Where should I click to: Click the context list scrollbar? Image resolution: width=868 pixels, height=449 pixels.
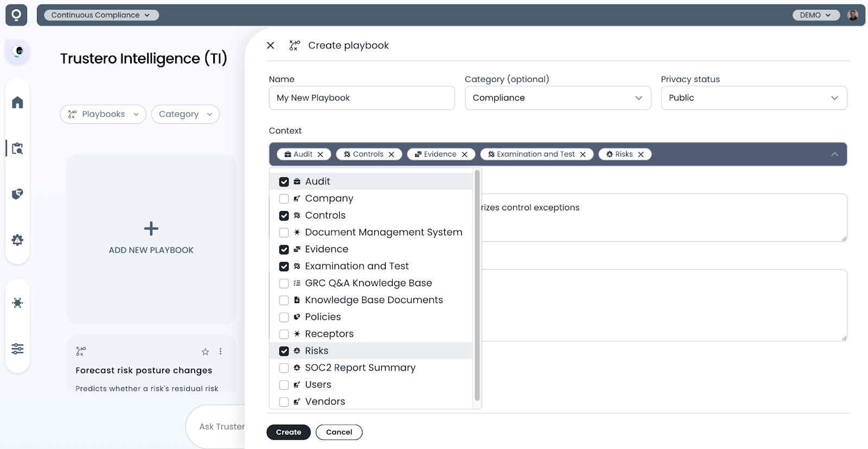tap(477, 285)
